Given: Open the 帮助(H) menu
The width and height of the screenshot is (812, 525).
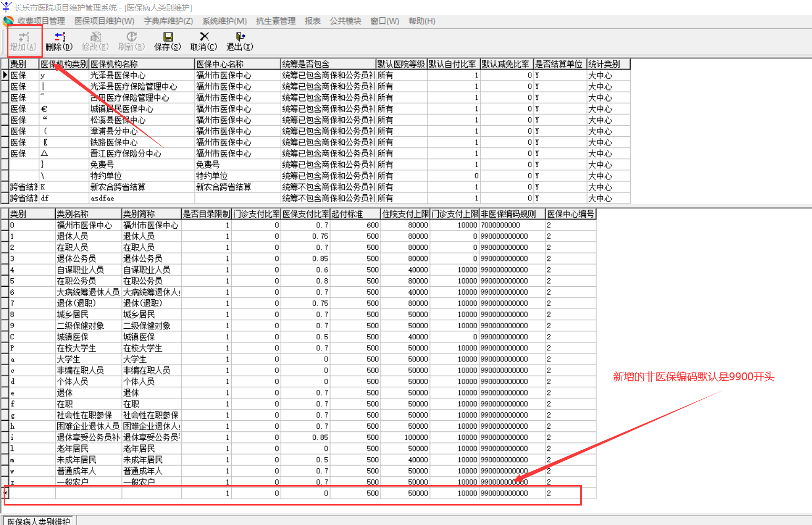Looking at the screenshot, I should 422,21.
